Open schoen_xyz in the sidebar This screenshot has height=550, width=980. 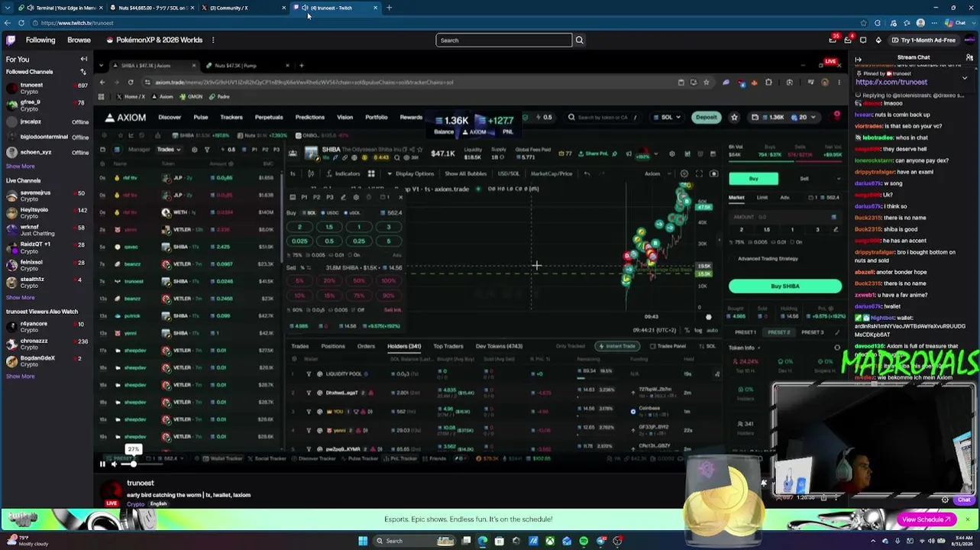pyautogui.click(x=46, y=152)
